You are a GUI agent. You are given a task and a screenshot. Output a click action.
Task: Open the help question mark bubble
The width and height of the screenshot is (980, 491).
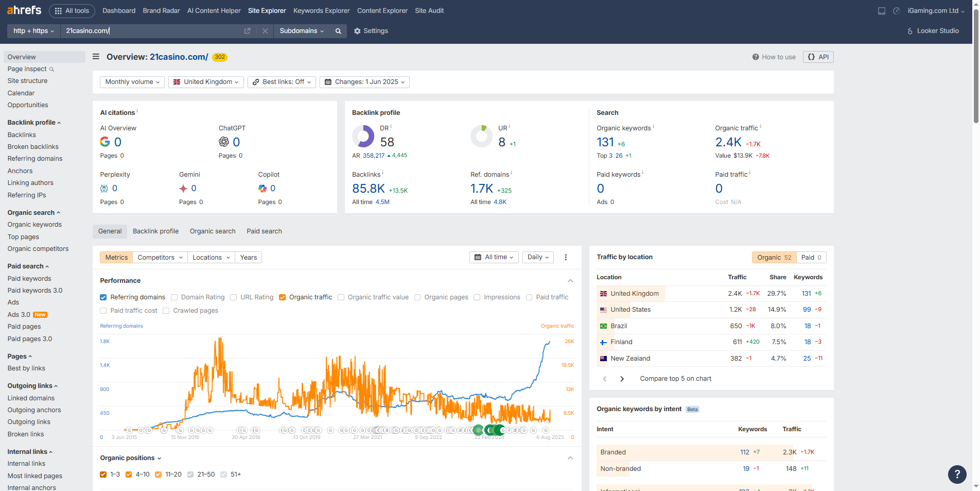(x=957, y=474)
